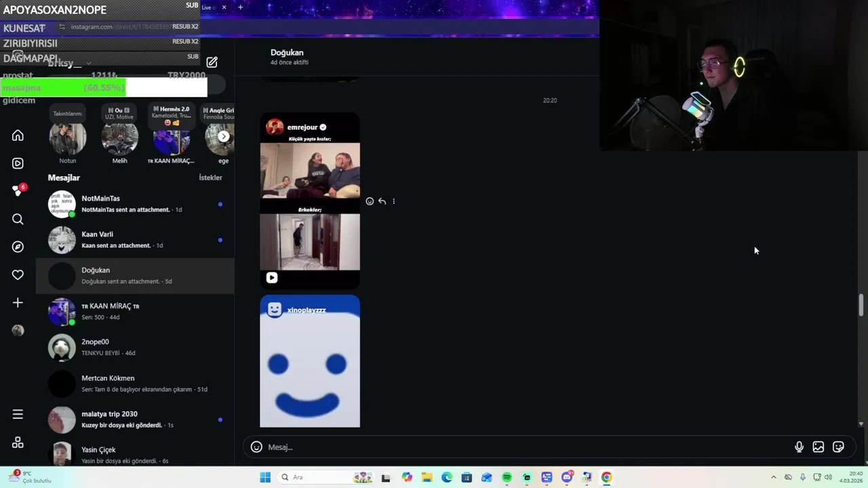Record a voice message with microphone icon
Screen dimensions: 868x488
point(799,447)
